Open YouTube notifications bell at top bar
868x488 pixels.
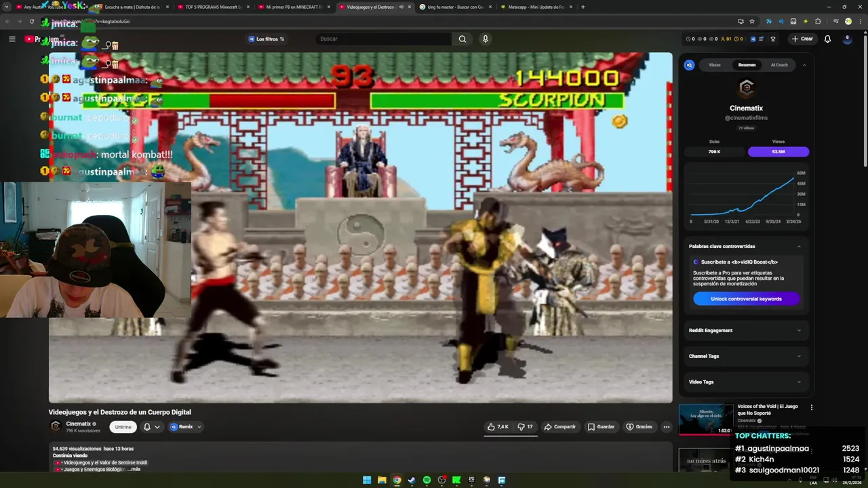[827, 39]
